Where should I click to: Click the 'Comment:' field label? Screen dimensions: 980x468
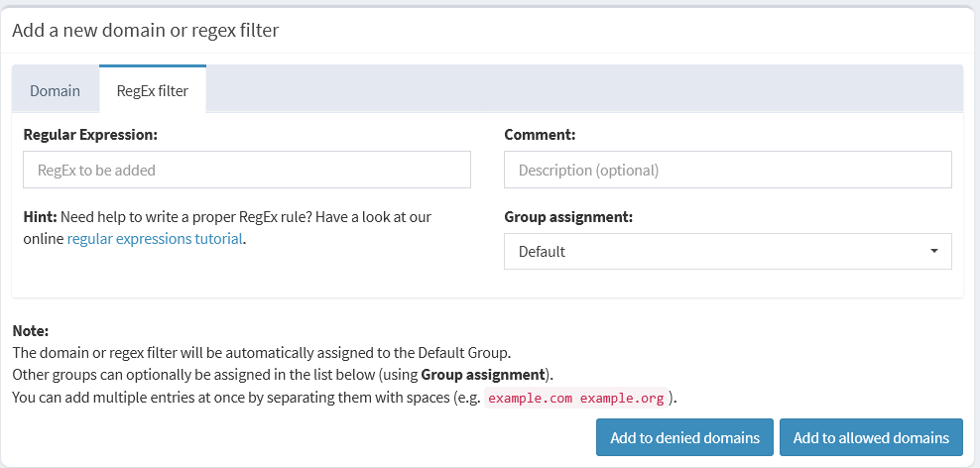click(540, 134)
